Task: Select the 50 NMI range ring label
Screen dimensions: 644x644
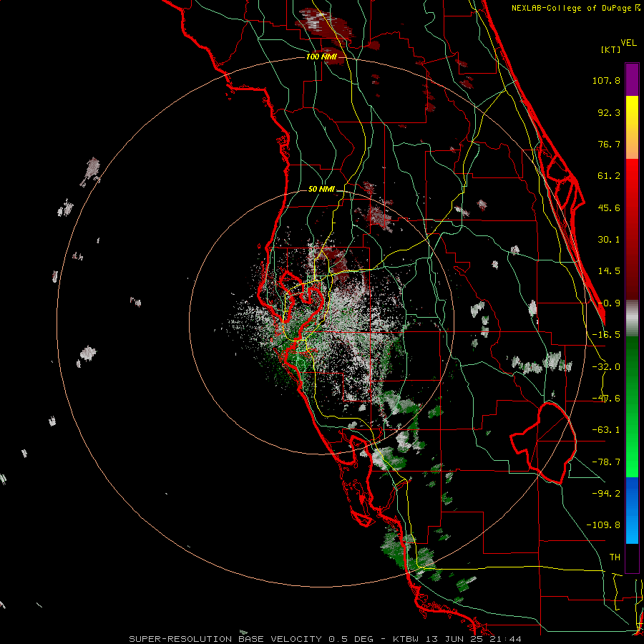Action: 321,190
